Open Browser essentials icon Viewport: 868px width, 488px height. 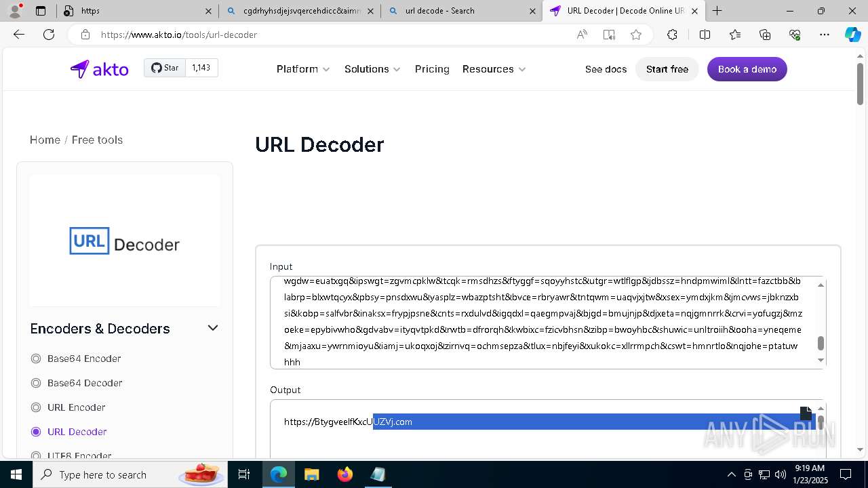coord(795,35)
